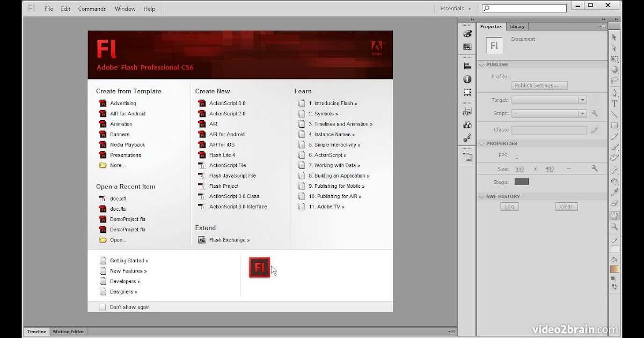Click the Clear button
This screenshot has height=338, width=644.
tap(566, 207)
